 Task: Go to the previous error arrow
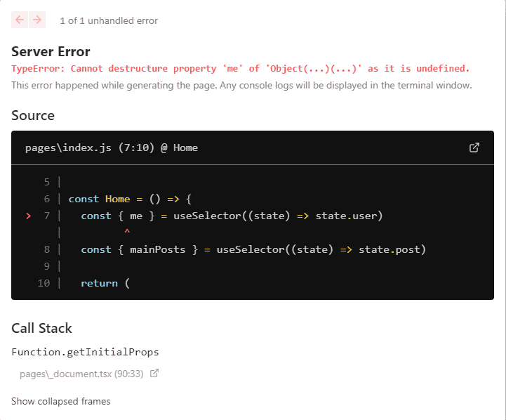(x=20, y=20)
